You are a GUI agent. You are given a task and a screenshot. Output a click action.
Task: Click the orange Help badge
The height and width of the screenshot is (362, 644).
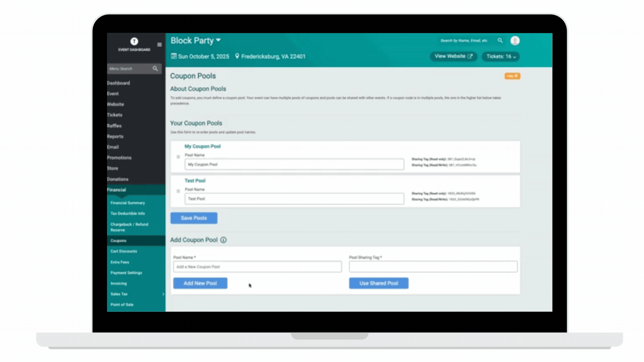click(x=512, y=76)
